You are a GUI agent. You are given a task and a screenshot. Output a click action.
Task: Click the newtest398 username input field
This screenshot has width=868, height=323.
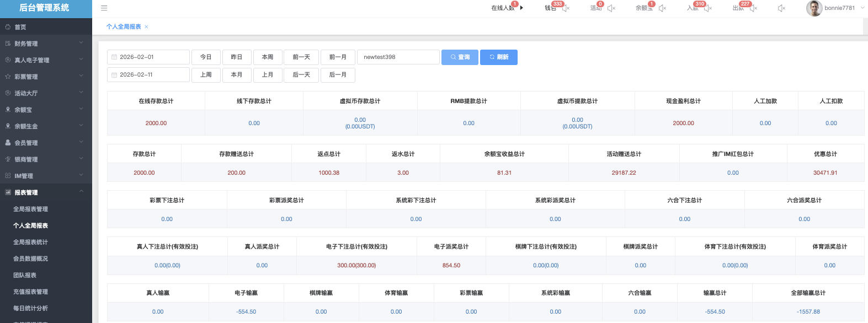click(398, 57)
